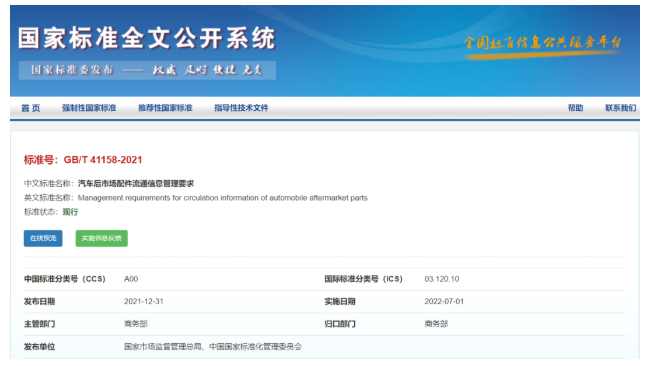This screenshot has height=366, width=647.
Task: Click the 主管部门 value 商务部
Action: [x=136, y=324]
